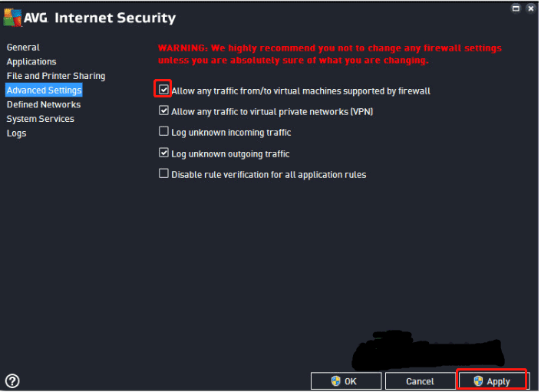
Task: Show System Services settings
Action: [41, 119]
